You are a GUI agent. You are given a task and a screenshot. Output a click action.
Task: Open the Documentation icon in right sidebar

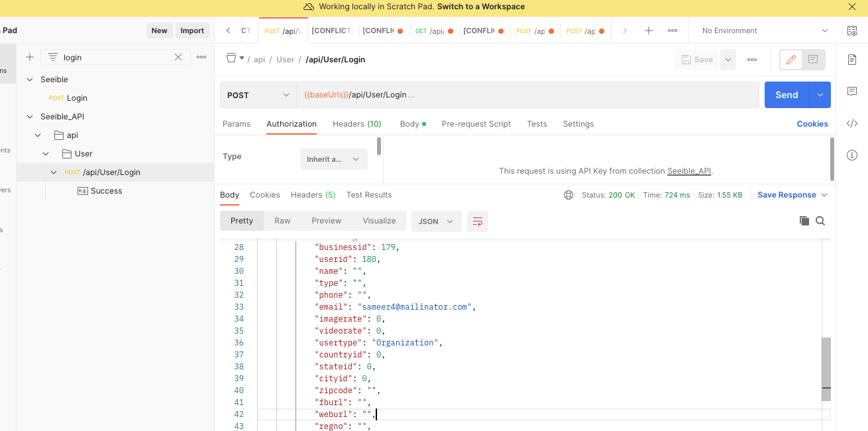[852, 60]
